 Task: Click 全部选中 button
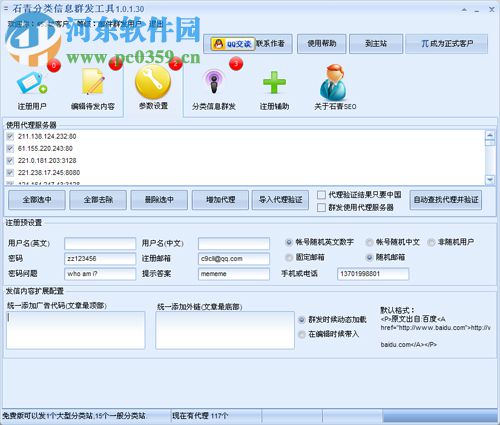[37, 200]
